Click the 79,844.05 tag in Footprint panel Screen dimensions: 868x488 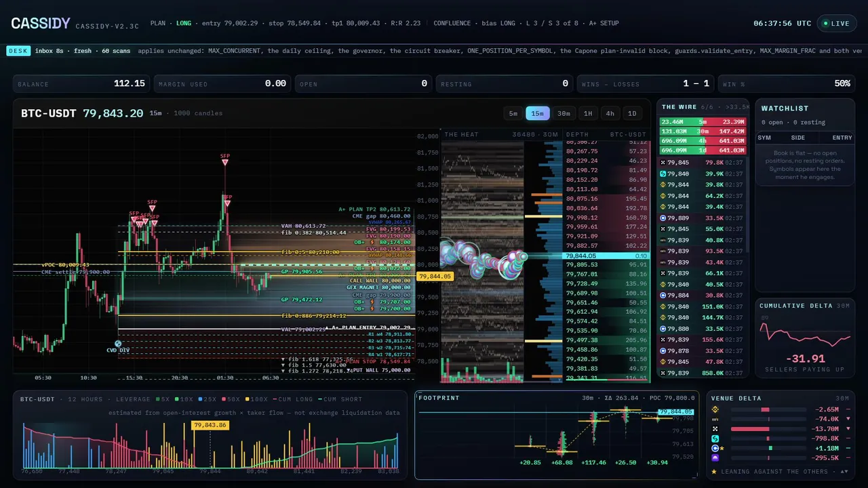(677, 411)
